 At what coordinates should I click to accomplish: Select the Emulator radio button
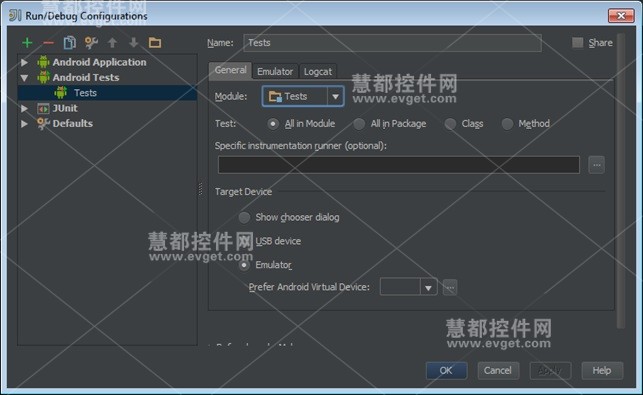(244, 265)
